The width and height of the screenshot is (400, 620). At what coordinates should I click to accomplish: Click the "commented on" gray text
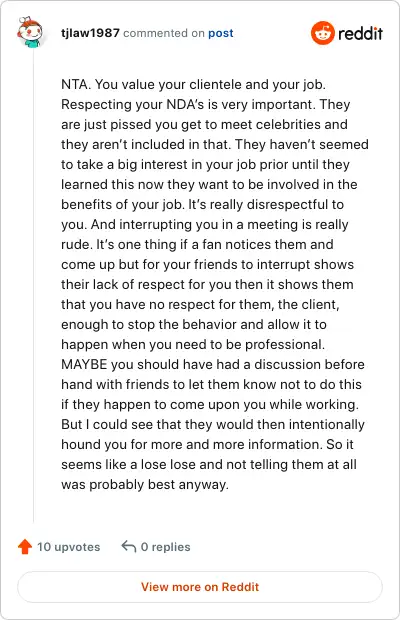coord(164,33)
